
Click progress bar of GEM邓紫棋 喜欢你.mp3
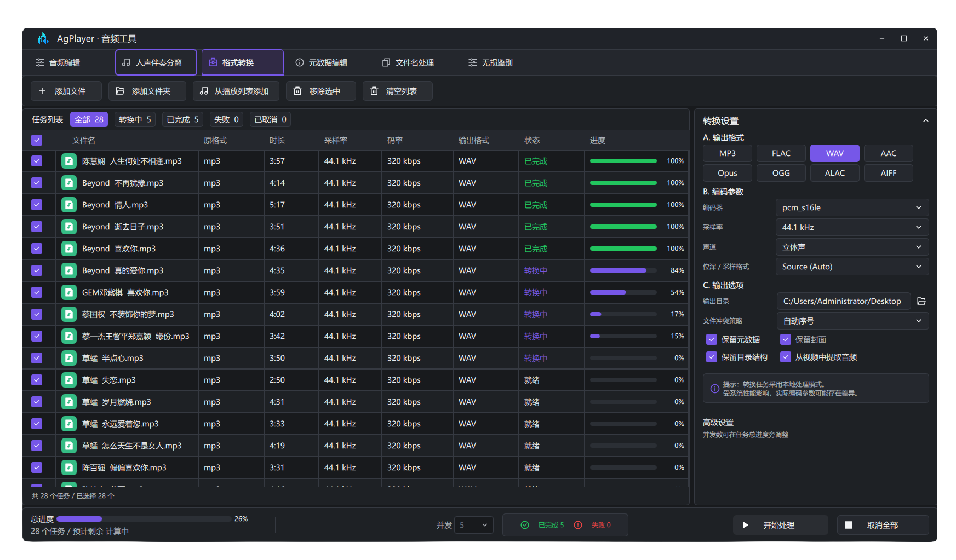623,292
